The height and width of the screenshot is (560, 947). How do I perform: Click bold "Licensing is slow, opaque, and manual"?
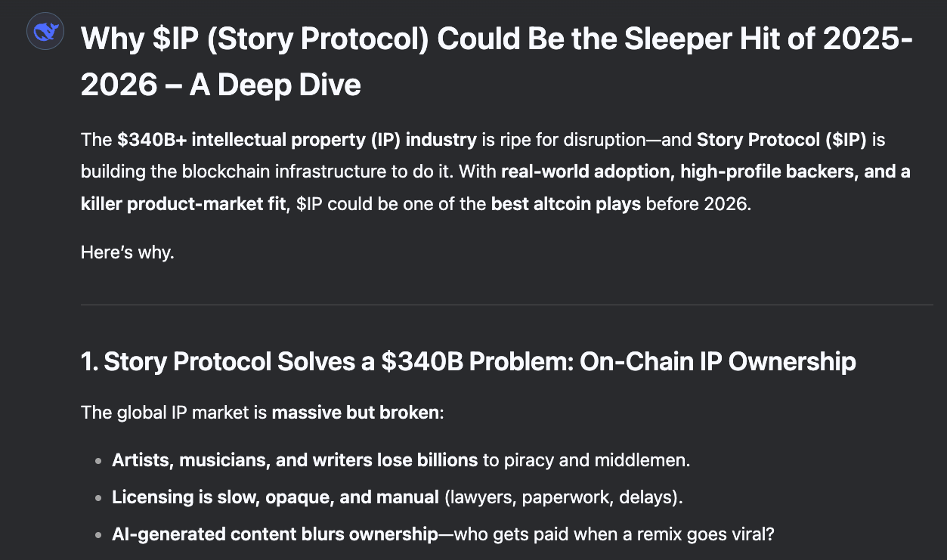pos(275,497)
